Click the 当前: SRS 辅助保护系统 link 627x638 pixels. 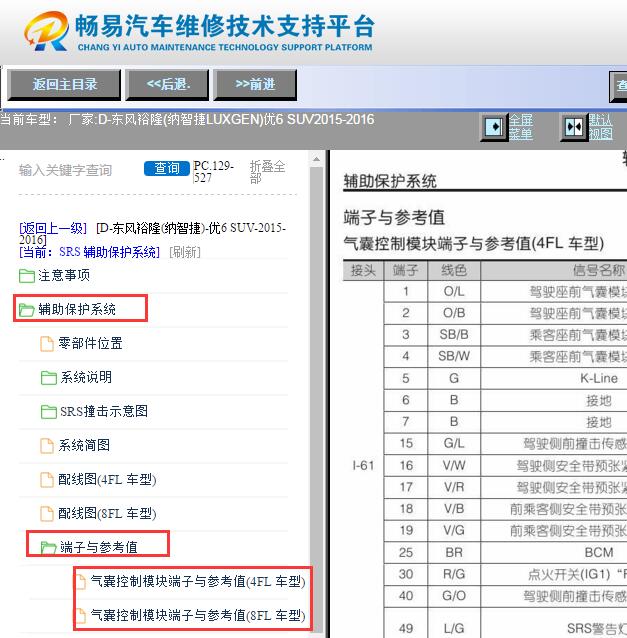pos(90,252)
